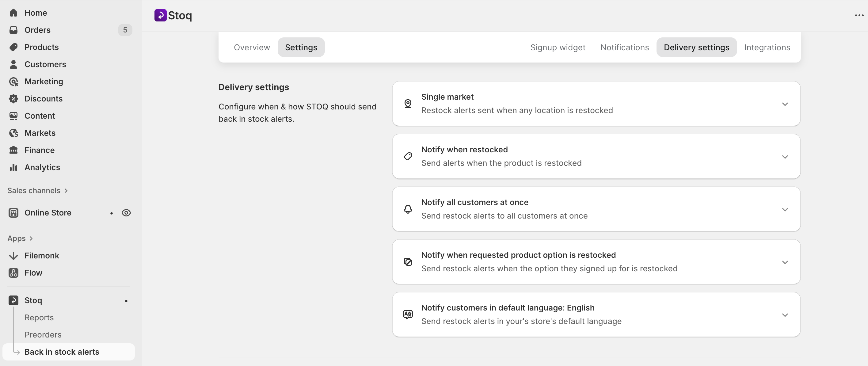
Task: Click the Analytics bar chart icon
Action: 13,167
